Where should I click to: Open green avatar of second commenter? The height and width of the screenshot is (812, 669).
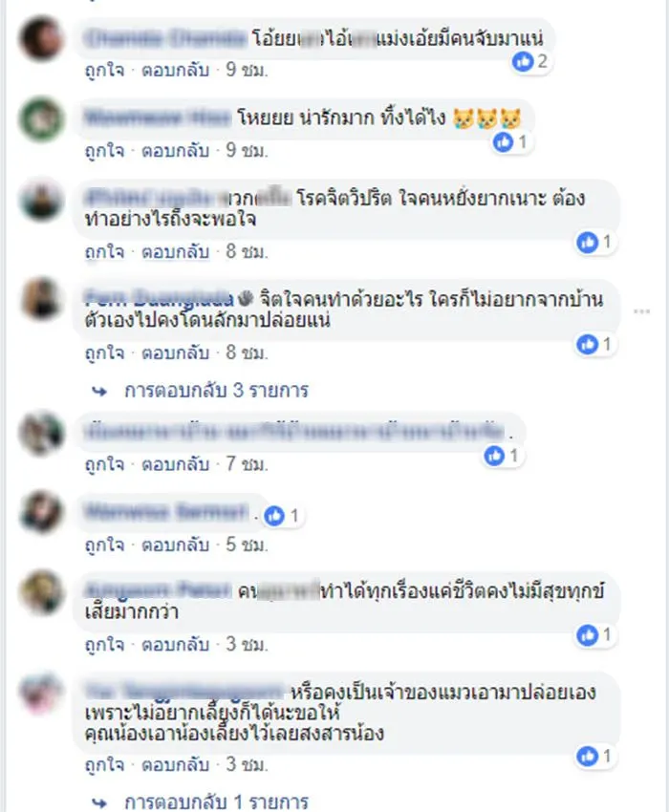click(41, 119)
